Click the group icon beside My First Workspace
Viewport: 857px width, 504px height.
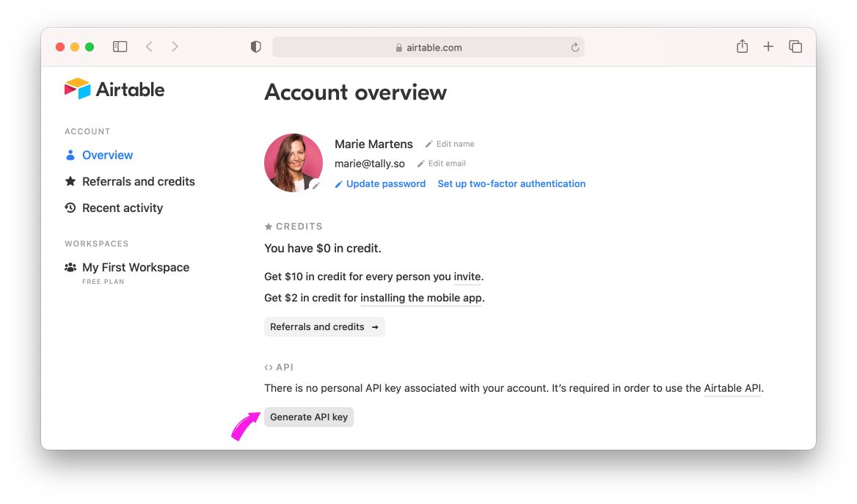70,267
